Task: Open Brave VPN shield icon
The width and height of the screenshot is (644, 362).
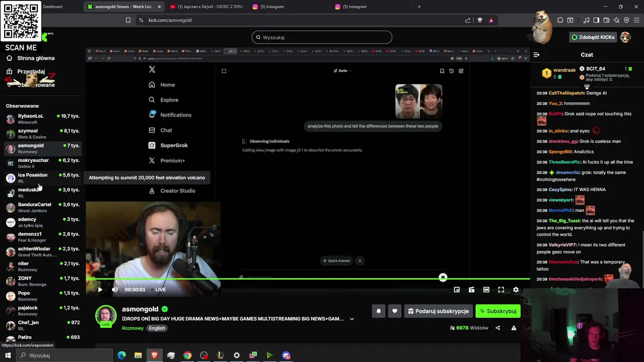Action: [x=626, y=20]
